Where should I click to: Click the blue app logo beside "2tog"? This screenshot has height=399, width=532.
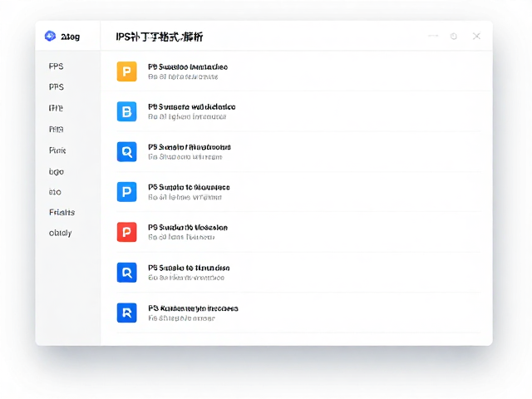click(x=50, y=36)
